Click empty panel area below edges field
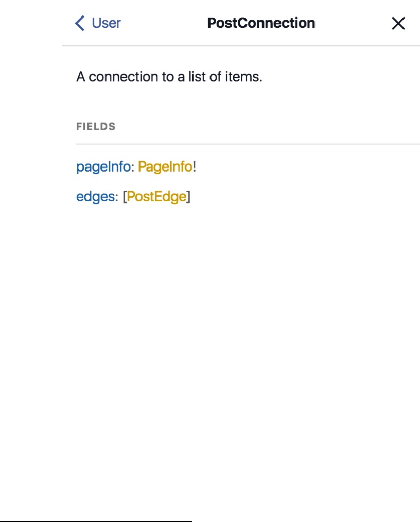Screen dimensions: 420x522 click(241, 335)
